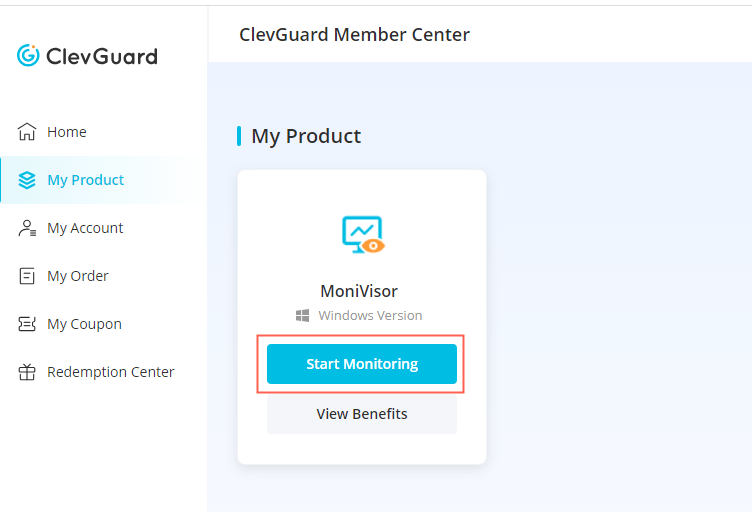The width and height of the screenshot is (752, 512).
Task: Click the My Order document icon
Action: (x=27, y=276)
